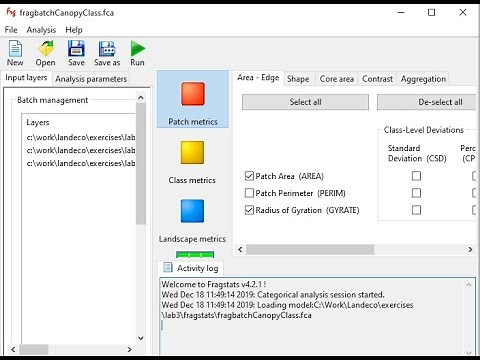Open the Aggregation tab
The image size is (480, 360).
point(423,79)
